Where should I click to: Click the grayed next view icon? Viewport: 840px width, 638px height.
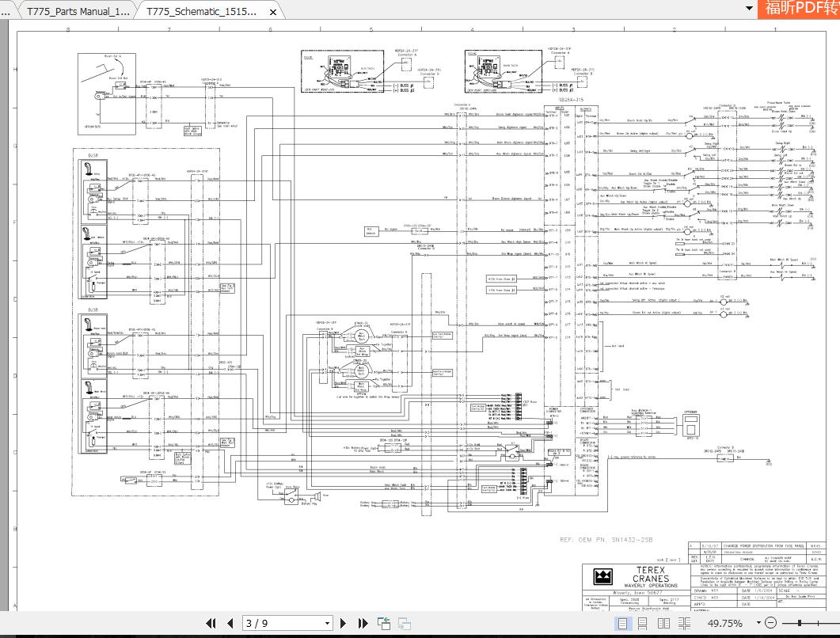405,624
